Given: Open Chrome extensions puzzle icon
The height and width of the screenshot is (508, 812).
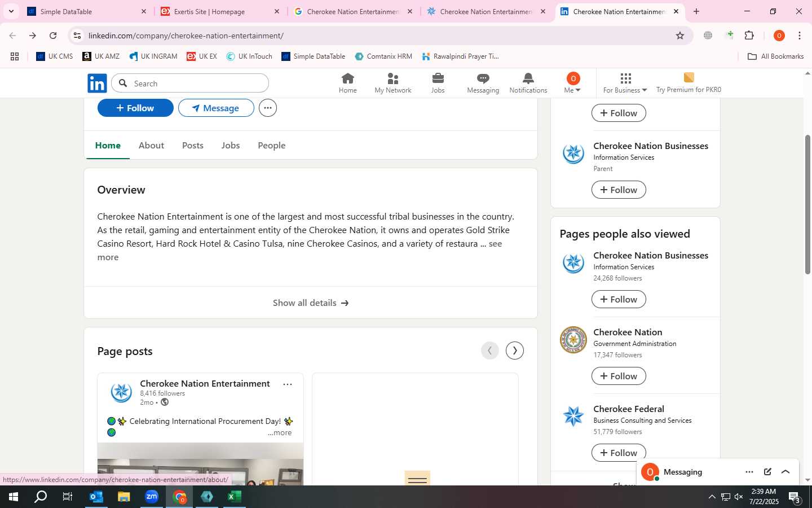Looking at the screenshot, I should [749, 36].
